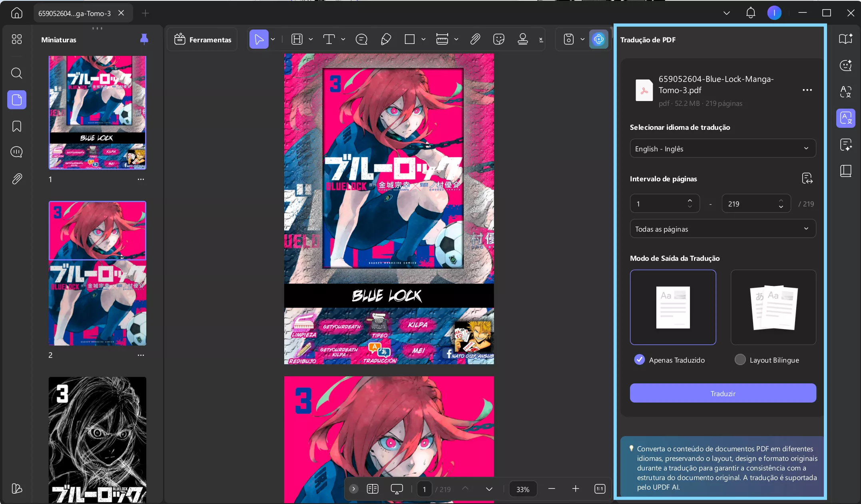This screenshot has height=504, width=861.
Task: Open the Ferramentas tools menu
Action: 203,39
